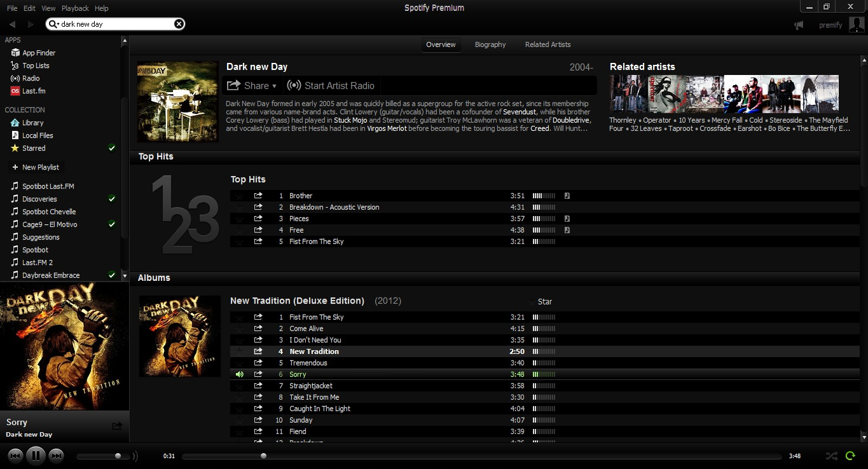Click the now playing album artwork

click(x=64, y=346)
